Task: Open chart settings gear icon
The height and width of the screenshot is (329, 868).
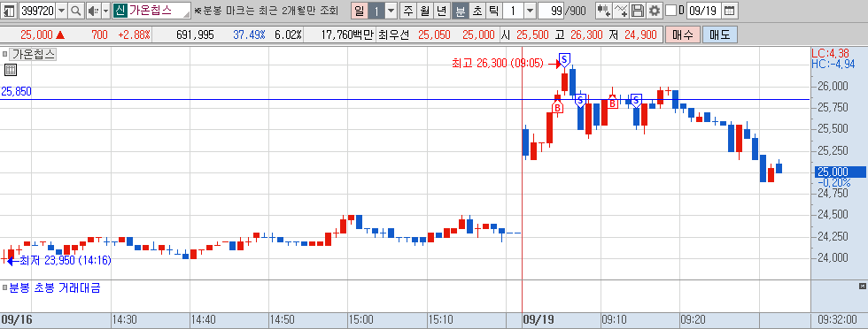Action: [x=655, y=10]
